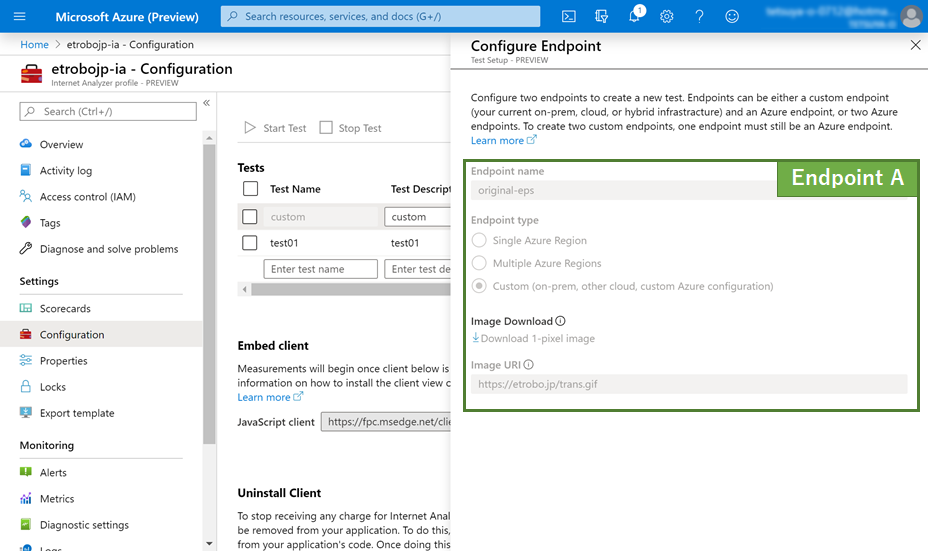Click the info icon beside Image Download

pyautogui.click(x=560, y=321)
